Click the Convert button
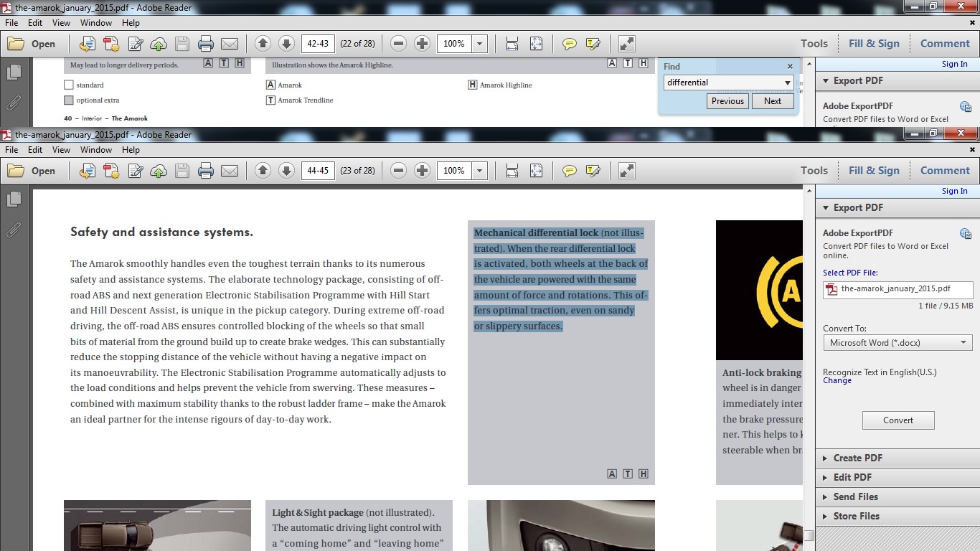 click(x=897, y=420)
